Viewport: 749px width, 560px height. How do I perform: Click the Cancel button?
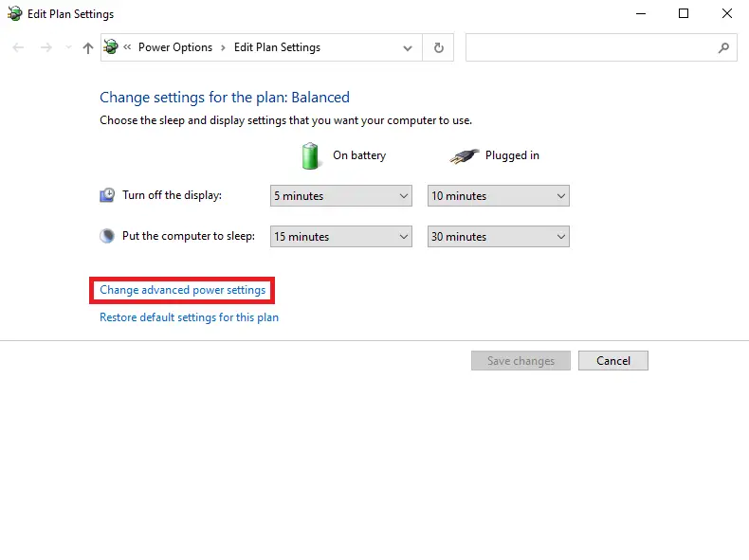click(613, 360)
